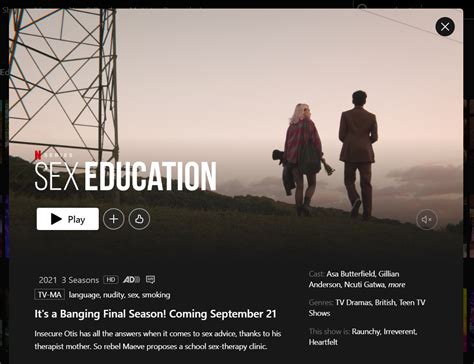Rate the show with thumbs up
This screenshot has height=364, width=474.
click(x=139, y=219)
